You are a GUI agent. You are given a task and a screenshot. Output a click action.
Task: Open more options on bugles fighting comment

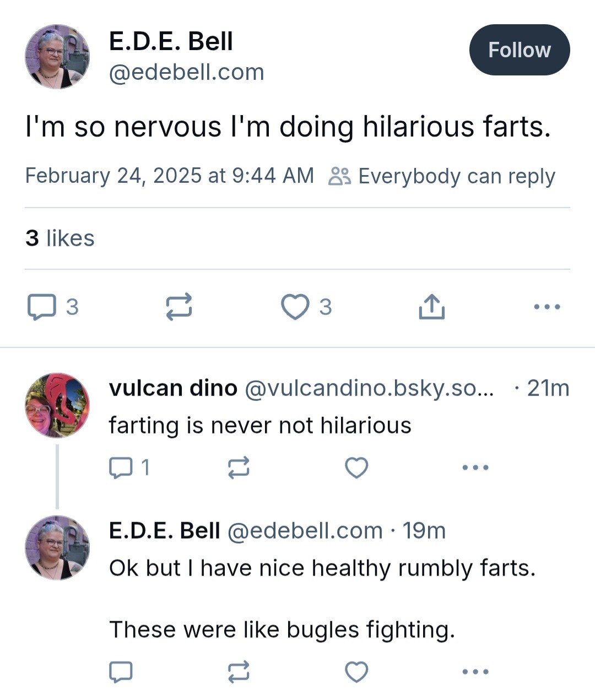(x=475, y=672)
